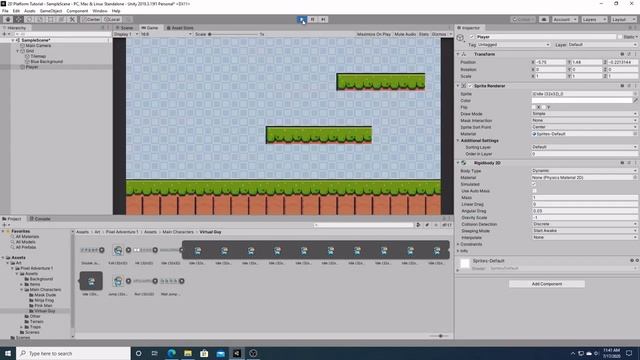Open Microsoft Edge from the taskbar
The image size is (640, 360).
(171, 353)
